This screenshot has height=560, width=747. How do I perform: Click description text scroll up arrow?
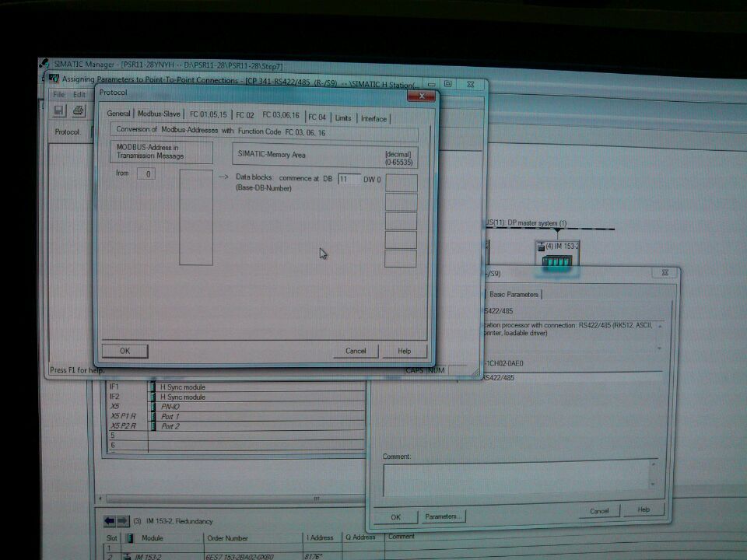point(660,327)
